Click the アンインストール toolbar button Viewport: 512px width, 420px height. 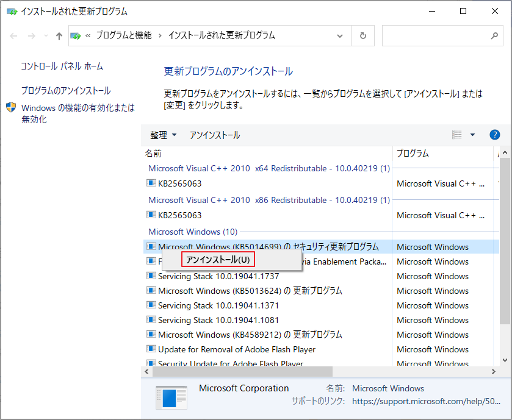[215, 135]
